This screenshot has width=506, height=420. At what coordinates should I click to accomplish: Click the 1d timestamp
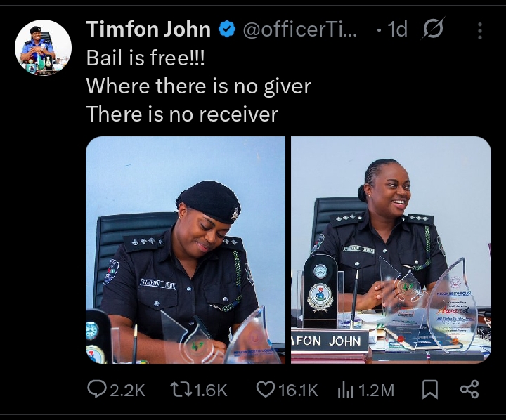tap(397, 29)
